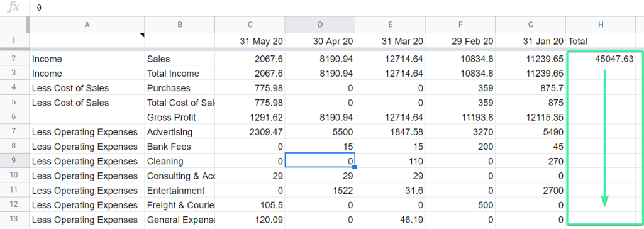
Task: Select the cell with value 200
Action: 460,147
